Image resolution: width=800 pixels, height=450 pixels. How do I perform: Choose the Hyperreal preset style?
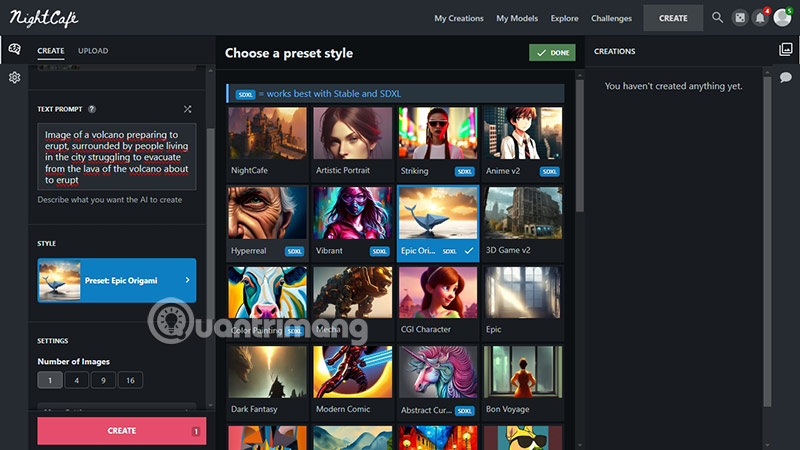point(267,223)
